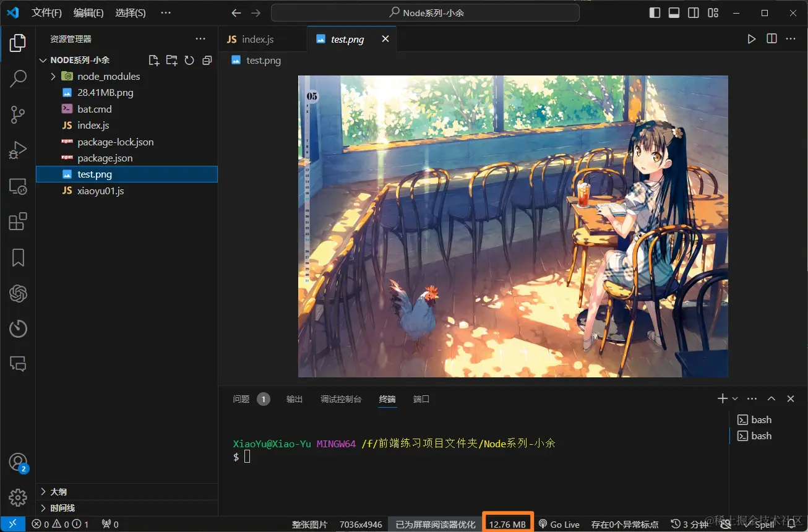The height and width of the screenshot is (532, 808).
Task: Open the Customize Layout icon
Action: click(713, 12)
